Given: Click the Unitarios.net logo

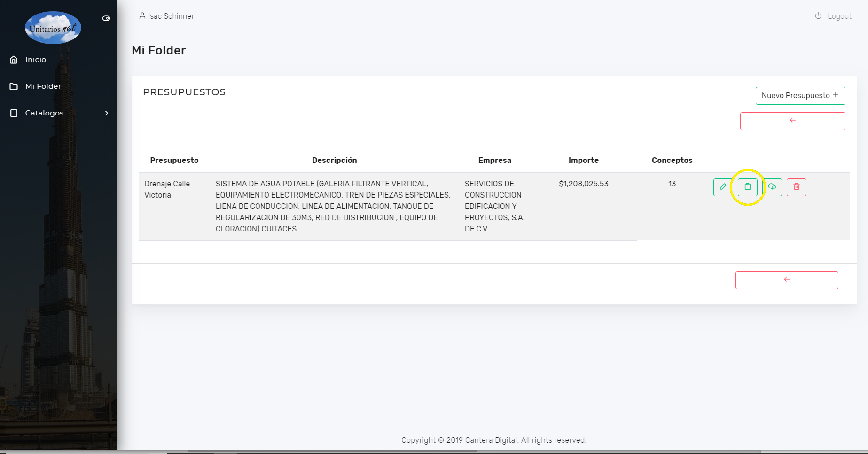Looking at the screenshot, I should pos(53,28).
